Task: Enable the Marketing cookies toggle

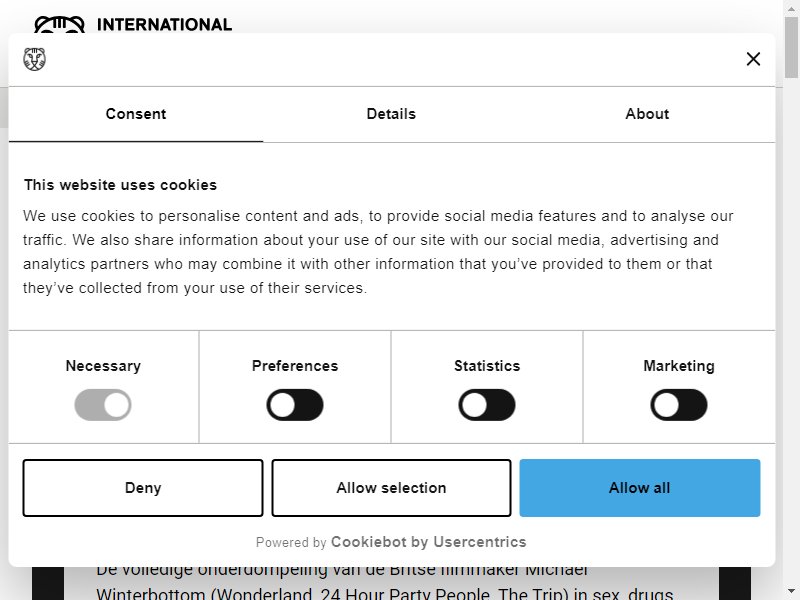Action: point(679,405)
